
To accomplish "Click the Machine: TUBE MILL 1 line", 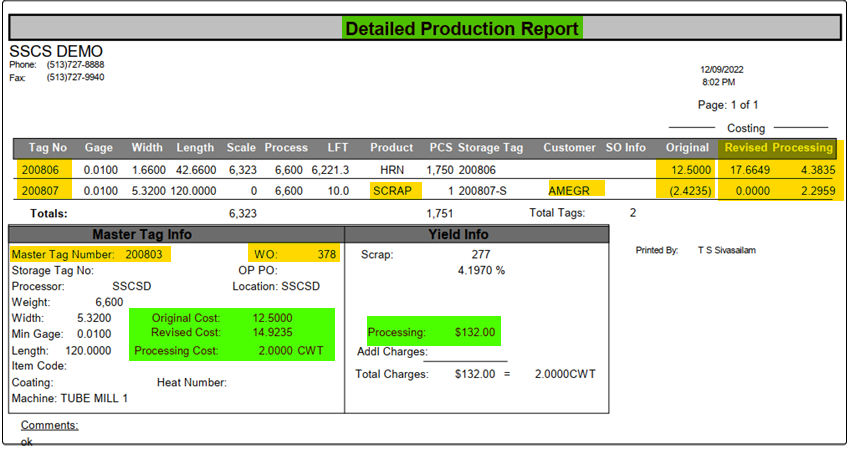I will (70, 398).
